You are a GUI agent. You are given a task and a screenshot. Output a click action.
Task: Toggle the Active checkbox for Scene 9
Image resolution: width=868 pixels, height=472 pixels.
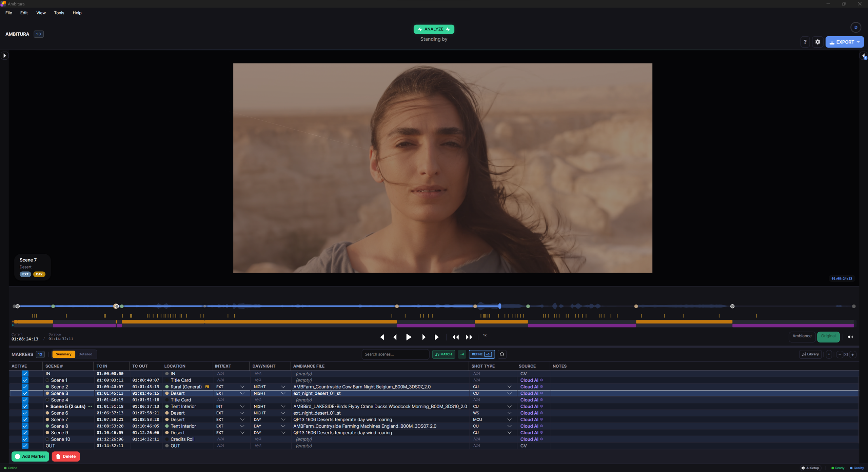(x=25, y=433)
